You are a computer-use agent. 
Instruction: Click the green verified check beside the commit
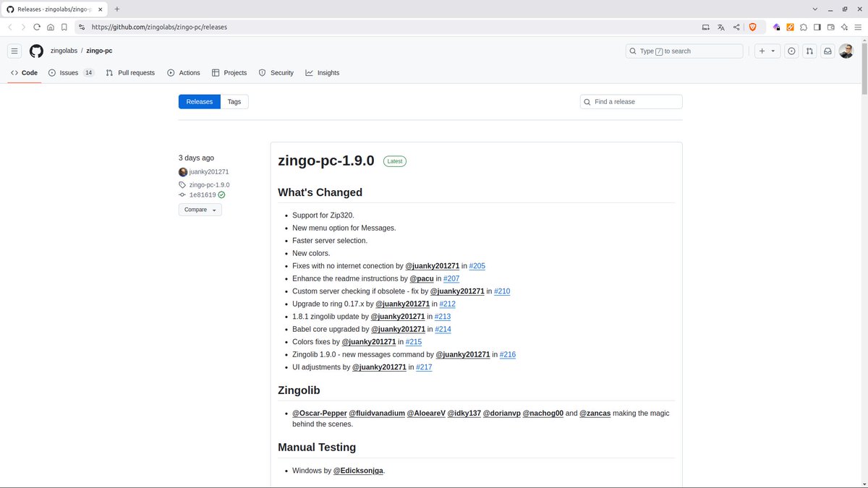221,194
